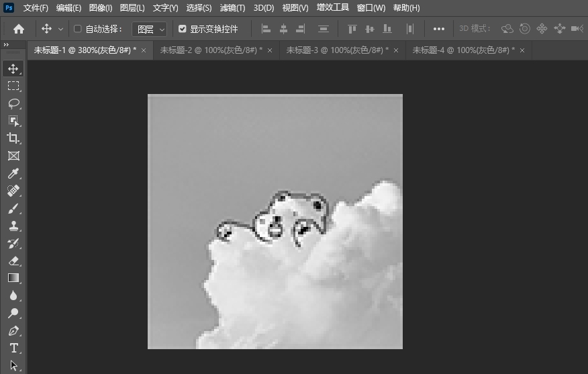588x374 pixels.
Task: Click the 3D slide object icon
Action: coord(560,29)
